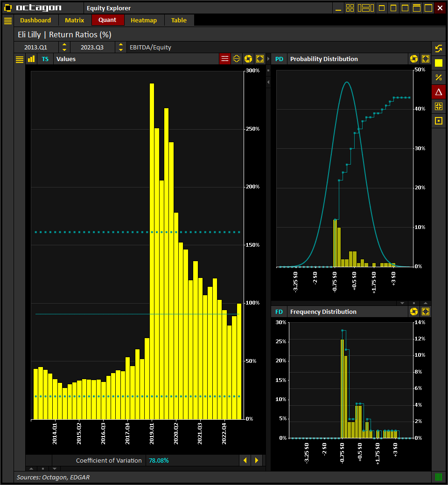
Task: Select the Quant tab
Action: pos(107,20)
